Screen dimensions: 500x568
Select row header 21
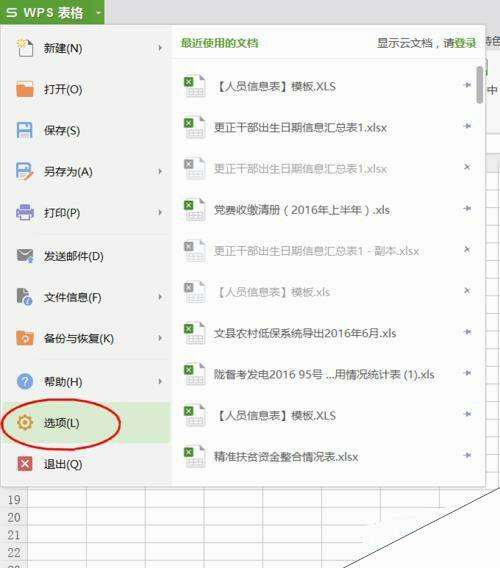click(14, 535)
